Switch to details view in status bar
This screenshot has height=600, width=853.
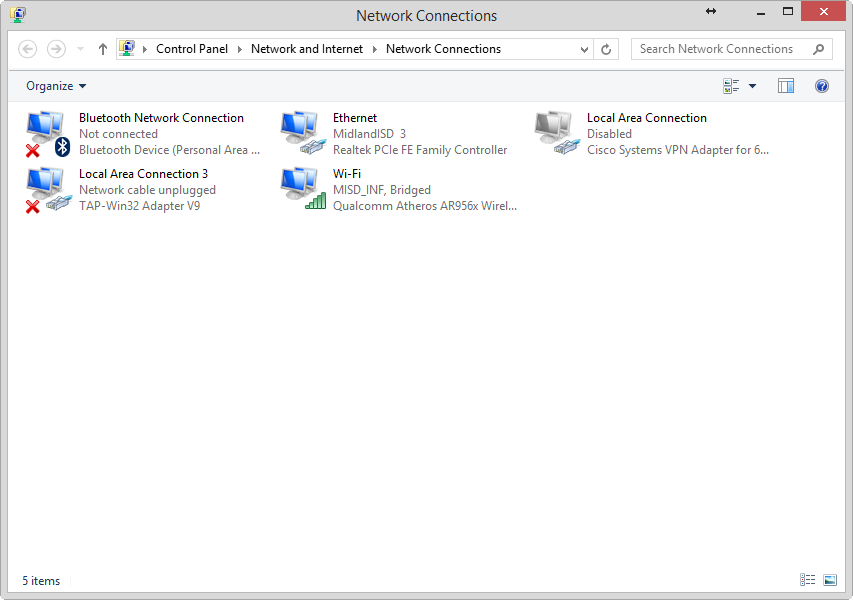click(807, 580)
